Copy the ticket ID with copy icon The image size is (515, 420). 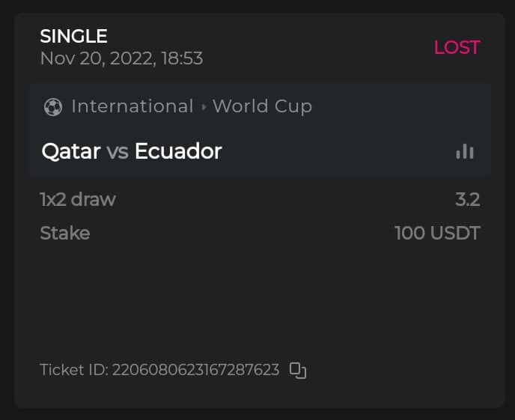[x=298, y=370]
